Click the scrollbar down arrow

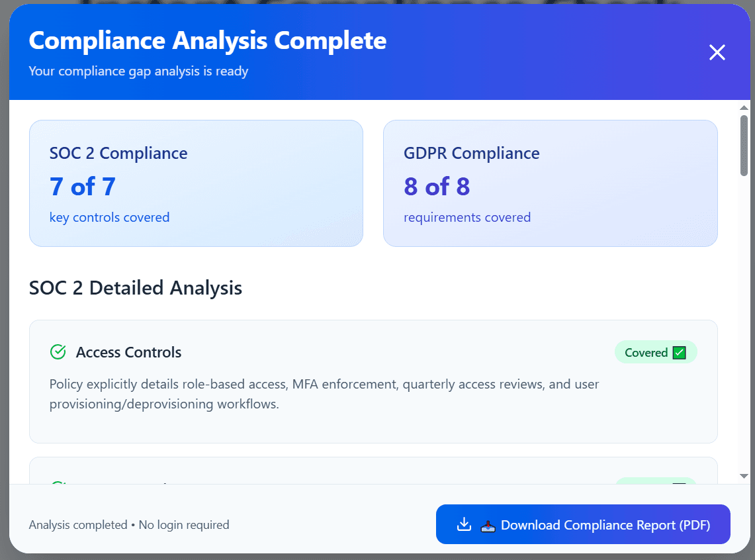[x=744, y=476]
